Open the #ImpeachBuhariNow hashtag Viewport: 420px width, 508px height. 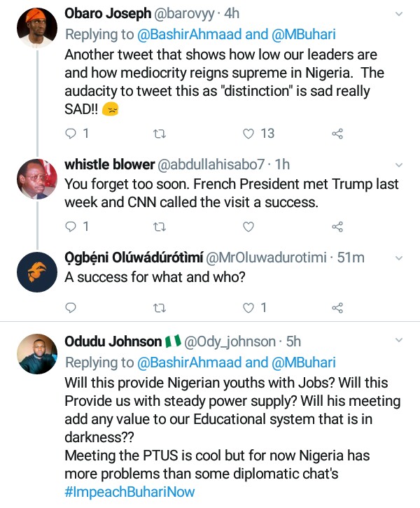tap(129, 492)
